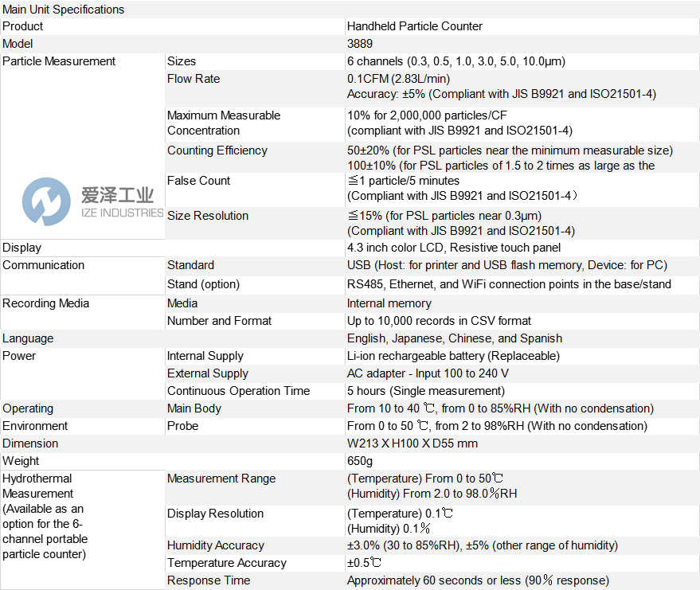Select the 'Continuous Operation Time' label
The width and height of the screenshot is (700, 590).
[x=238, y=391]
